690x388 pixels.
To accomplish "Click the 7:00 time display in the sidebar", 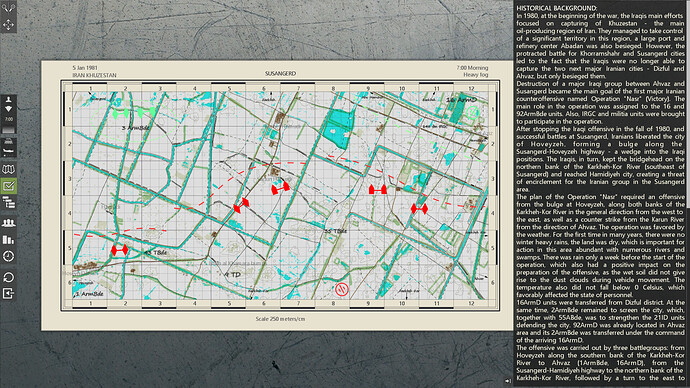I will 8,119.
